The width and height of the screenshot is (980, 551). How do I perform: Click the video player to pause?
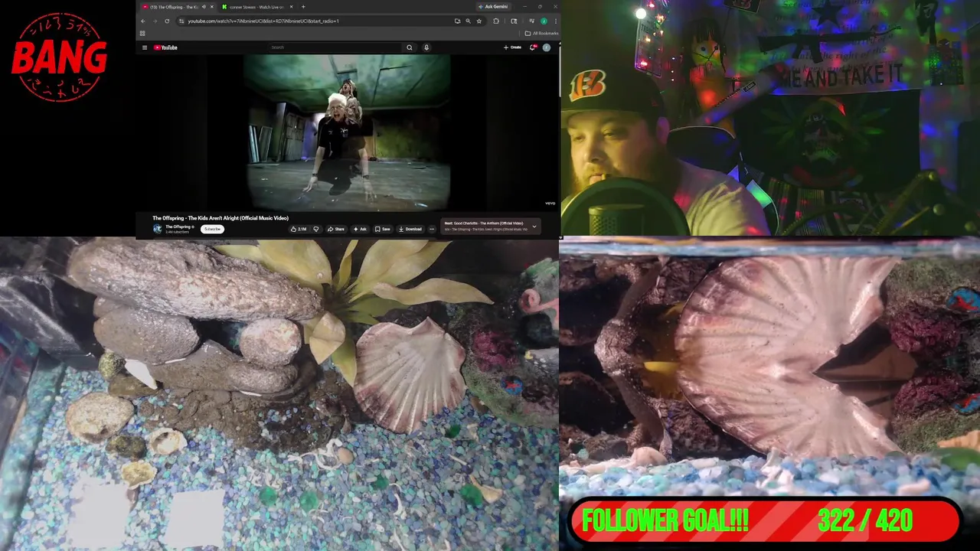click(x=347, y=132)
